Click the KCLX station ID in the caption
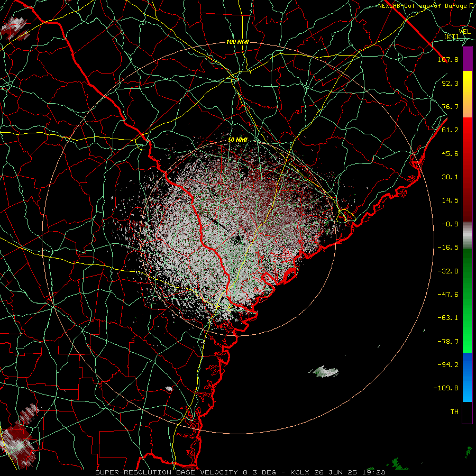 [x=300, y=472]
